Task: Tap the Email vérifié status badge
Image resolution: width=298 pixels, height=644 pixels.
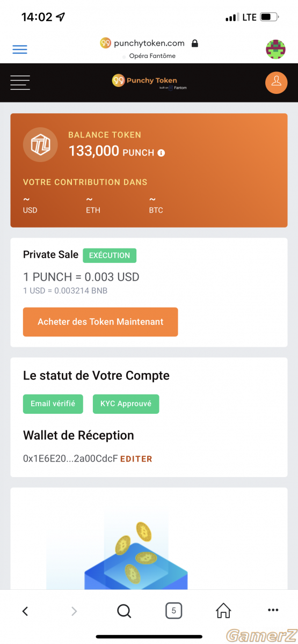Action: (x=53, y=404)
